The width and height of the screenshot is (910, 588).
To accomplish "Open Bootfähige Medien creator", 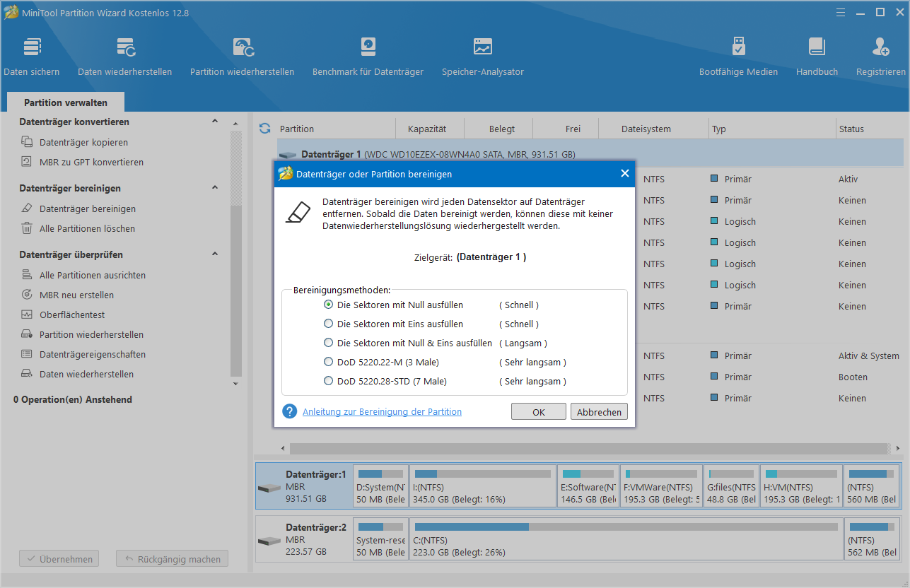I will [738, 57].
